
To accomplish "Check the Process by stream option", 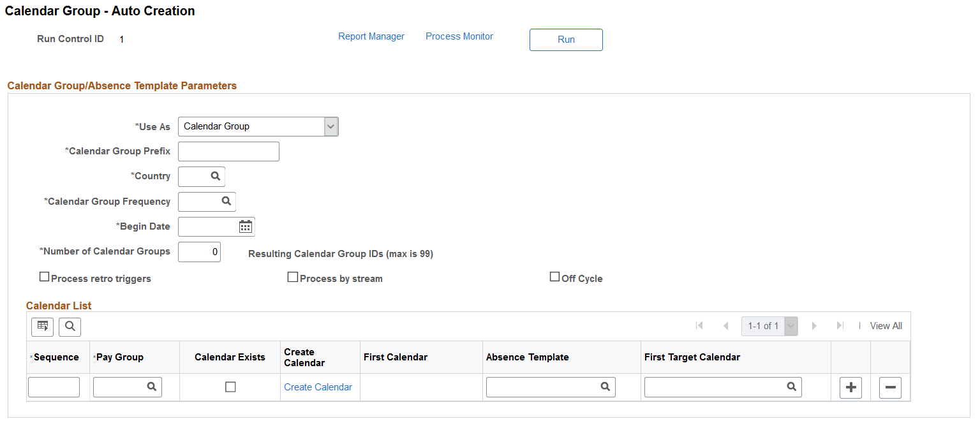I will [x=293, y=276].
